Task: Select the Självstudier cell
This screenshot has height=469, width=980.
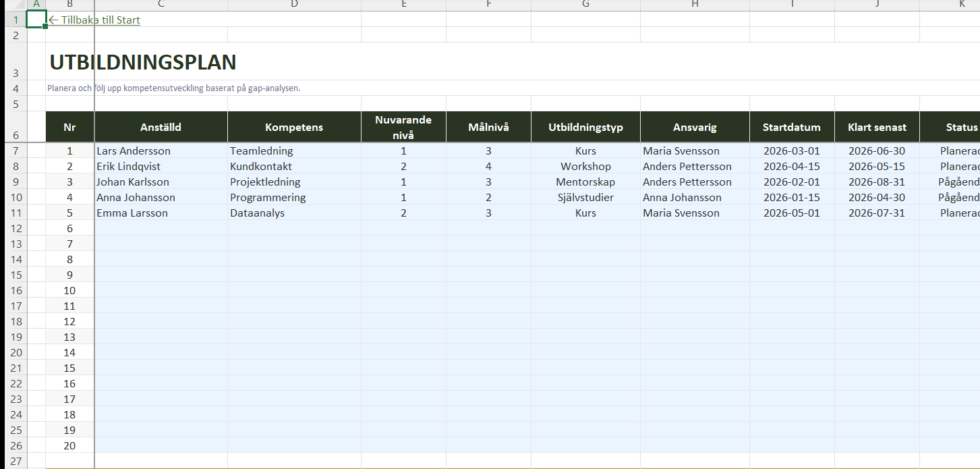Action: point(585,198)
